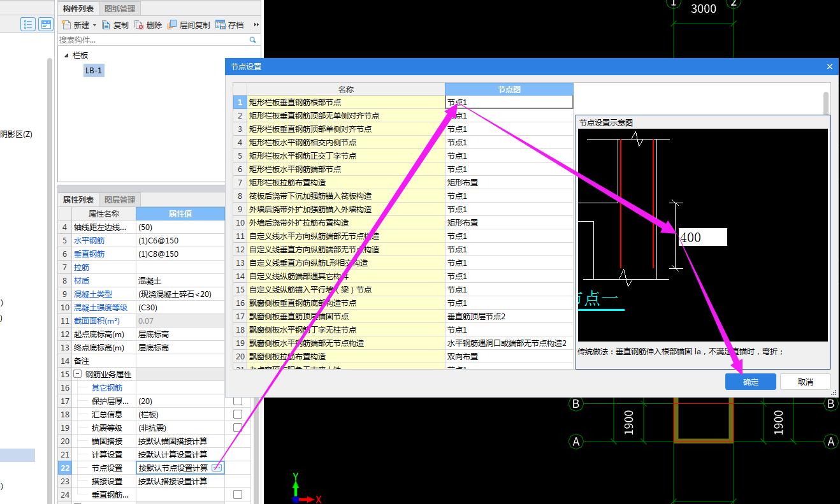Image resolution: width=840 pixels, height=504 pixels.
Task: Click 按默认搭接设置计算 value
Action: [x=180, y=481]
